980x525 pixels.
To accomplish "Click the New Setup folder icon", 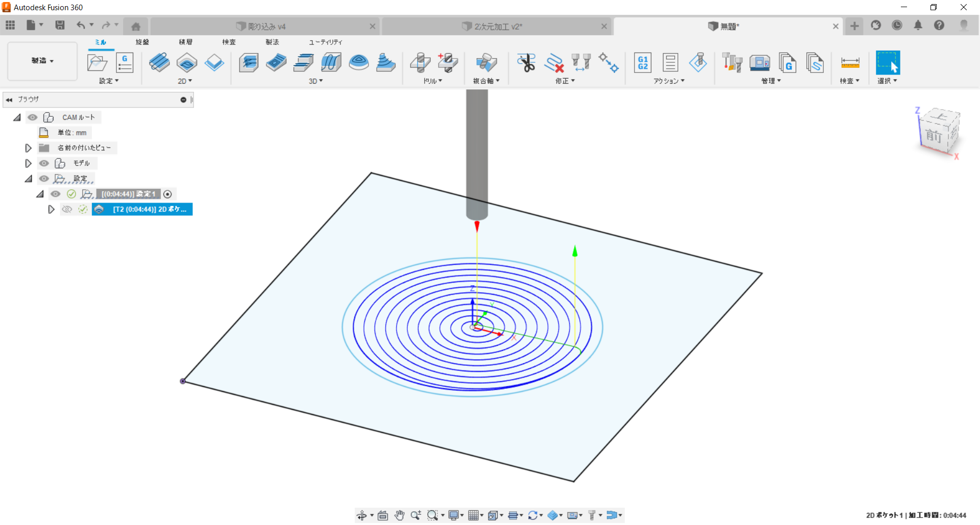I will 97,63.
